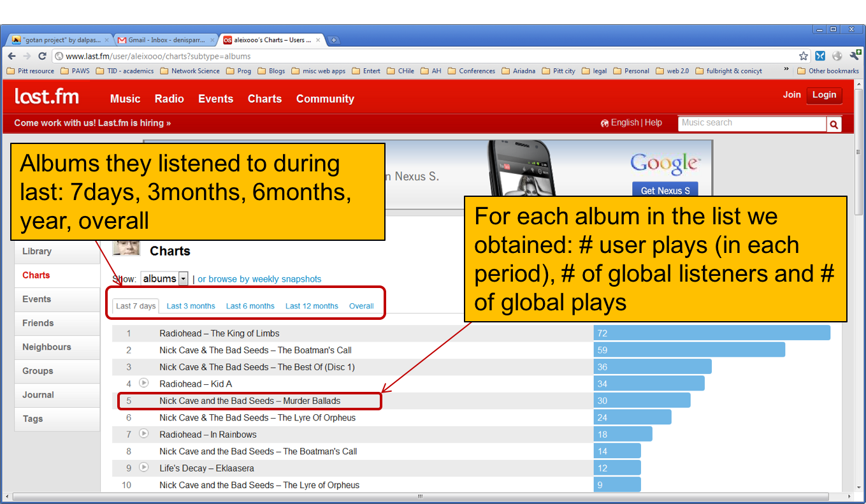Click the Music search input field
Screen dimensions: 866x504
(x=752, y=124)
